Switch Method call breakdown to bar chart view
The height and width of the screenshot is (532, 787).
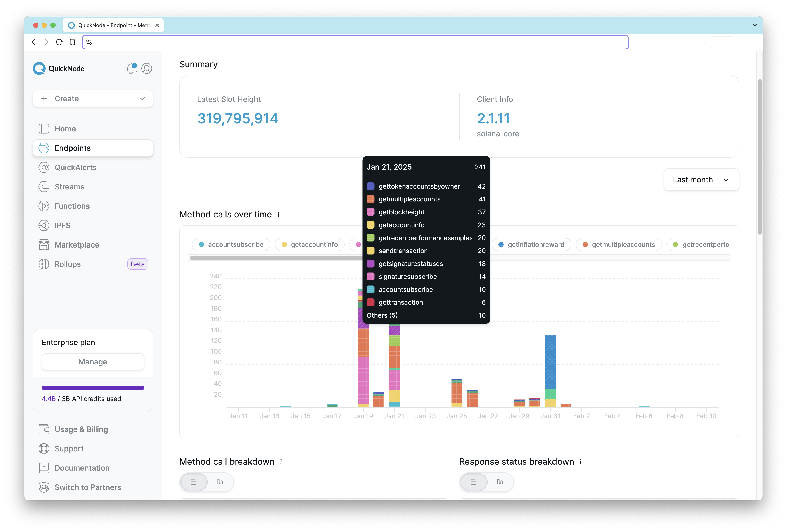tap(220, 482)
